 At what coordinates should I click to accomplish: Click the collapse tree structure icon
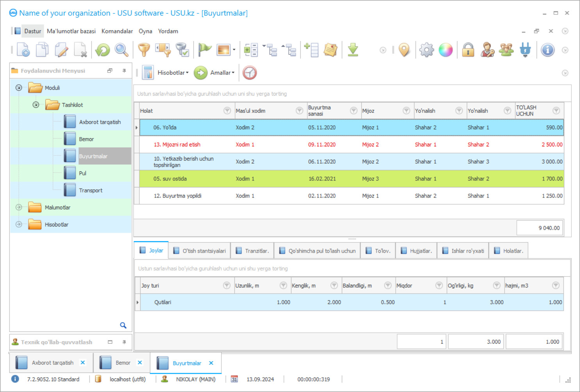click(289, 50)
